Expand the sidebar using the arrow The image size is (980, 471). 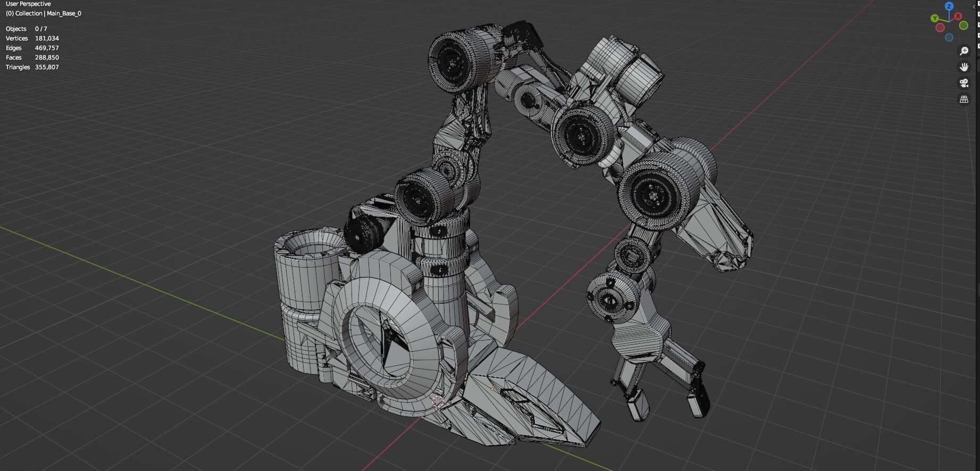pyautogui.click(x=975, y=6)
